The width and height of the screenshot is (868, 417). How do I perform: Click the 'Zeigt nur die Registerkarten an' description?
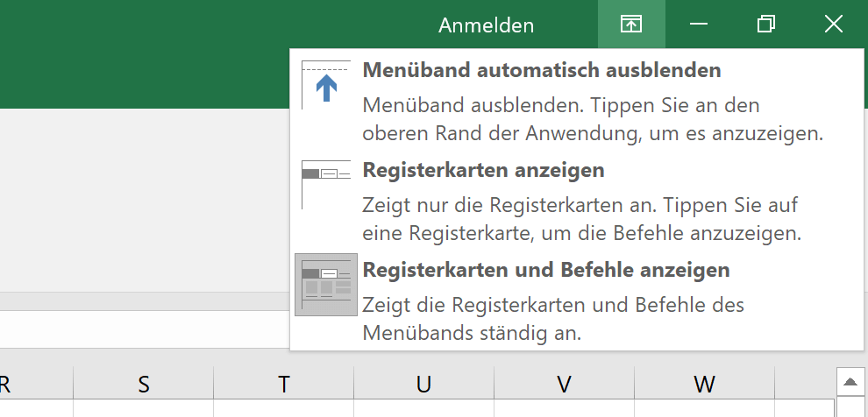[x=582, y=220]
